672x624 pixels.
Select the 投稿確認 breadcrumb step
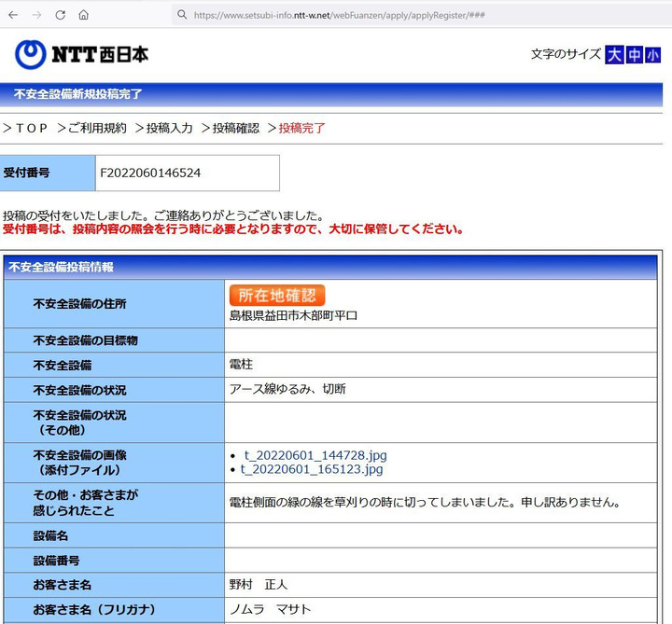[x=236, y=128]
